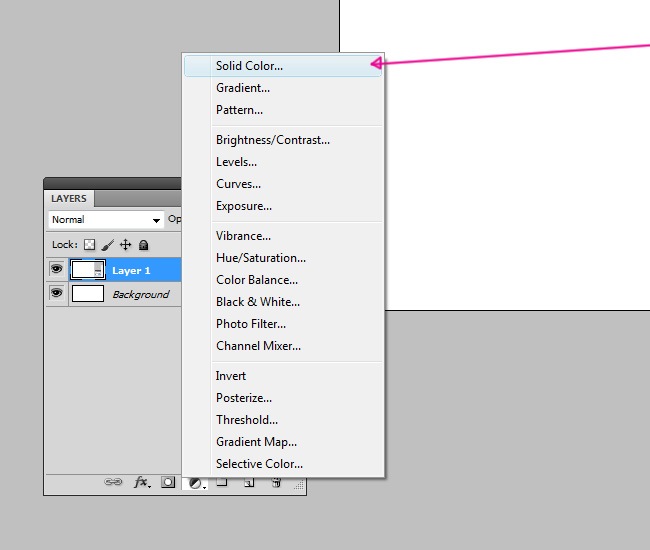650x550 pixels.
Task: Choose Invert adjustment
Action: tap(283, 376)
